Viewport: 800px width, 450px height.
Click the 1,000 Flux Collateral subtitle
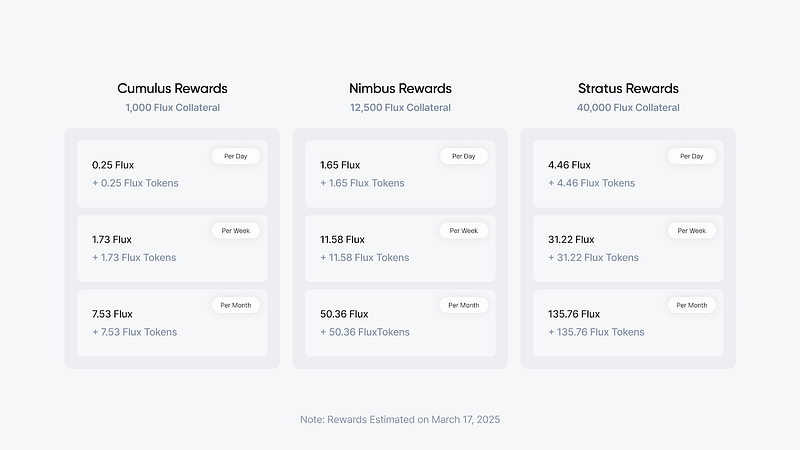point(172,108)
